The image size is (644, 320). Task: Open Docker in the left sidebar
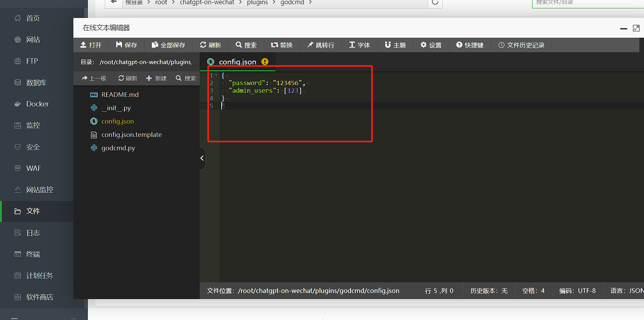click(x=37, y=104)
